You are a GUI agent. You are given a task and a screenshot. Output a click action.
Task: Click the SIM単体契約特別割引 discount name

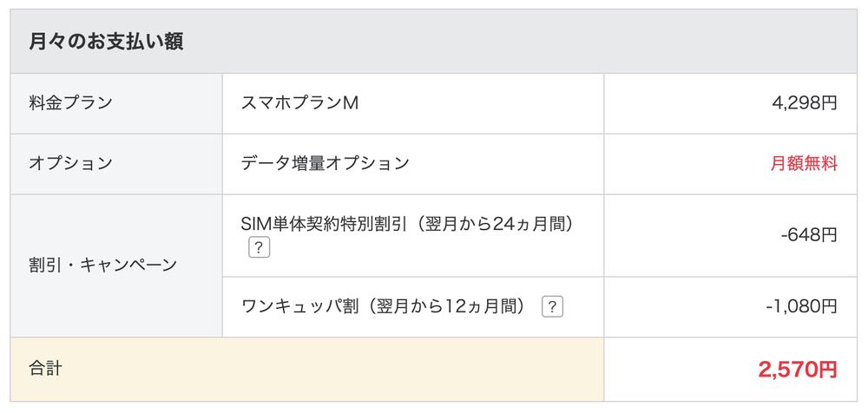[325, 224]
